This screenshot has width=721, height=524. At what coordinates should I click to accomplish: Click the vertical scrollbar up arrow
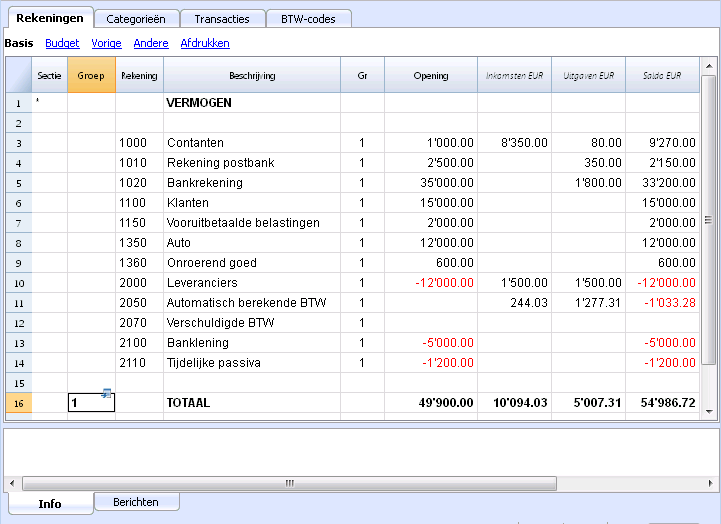(709, 66)
